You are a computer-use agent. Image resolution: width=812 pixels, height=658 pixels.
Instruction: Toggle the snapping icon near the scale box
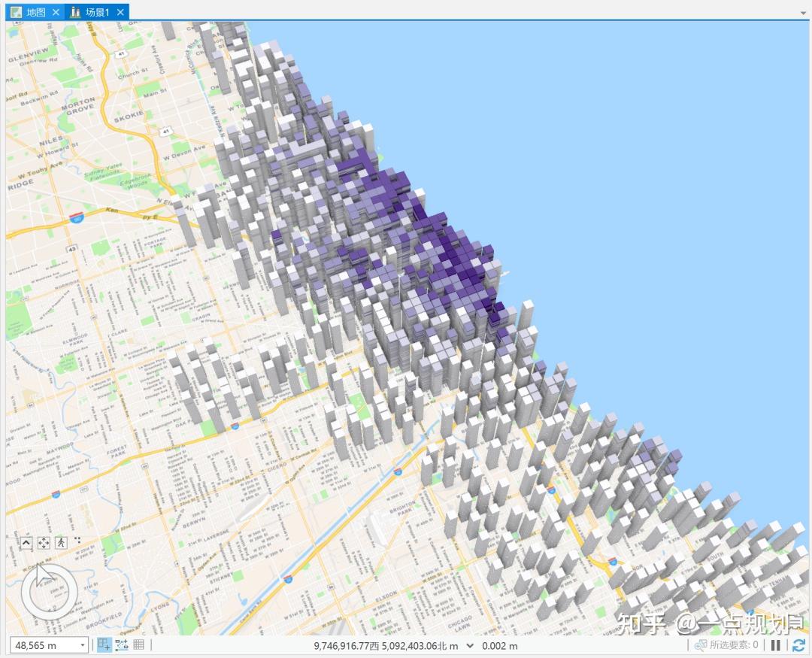[x=122, y=645]
